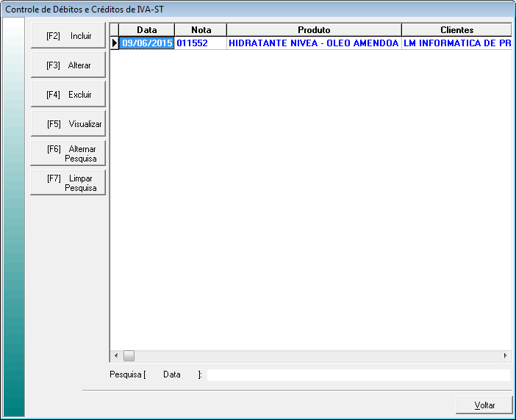Click the [F4] Excluir button

click(68, 95)
